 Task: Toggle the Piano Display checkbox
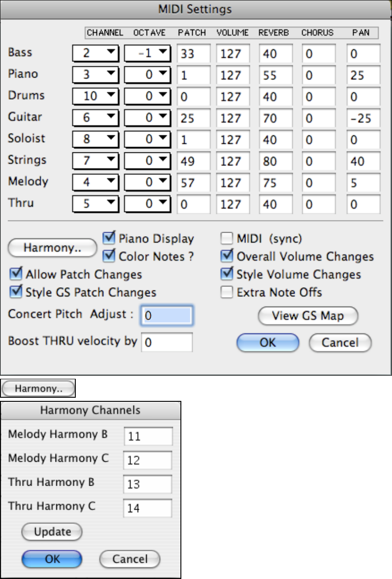click(109, 238)
